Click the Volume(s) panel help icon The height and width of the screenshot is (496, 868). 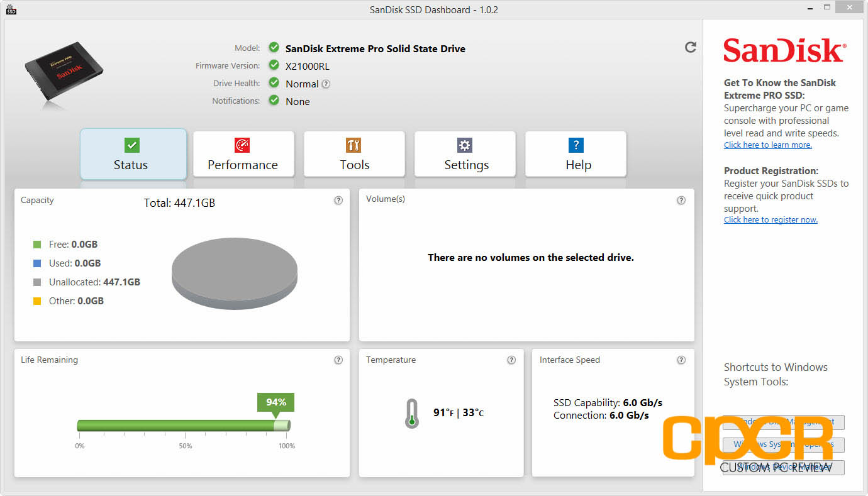click(x=681, y=201)
